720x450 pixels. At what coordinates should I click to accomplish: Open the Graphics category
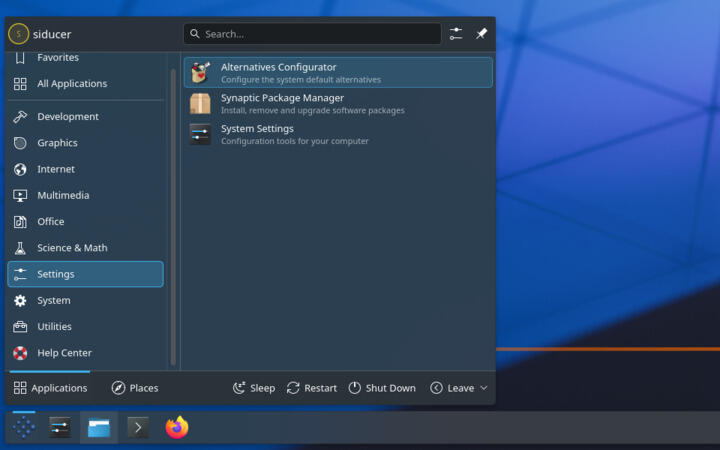coord(85,143)
